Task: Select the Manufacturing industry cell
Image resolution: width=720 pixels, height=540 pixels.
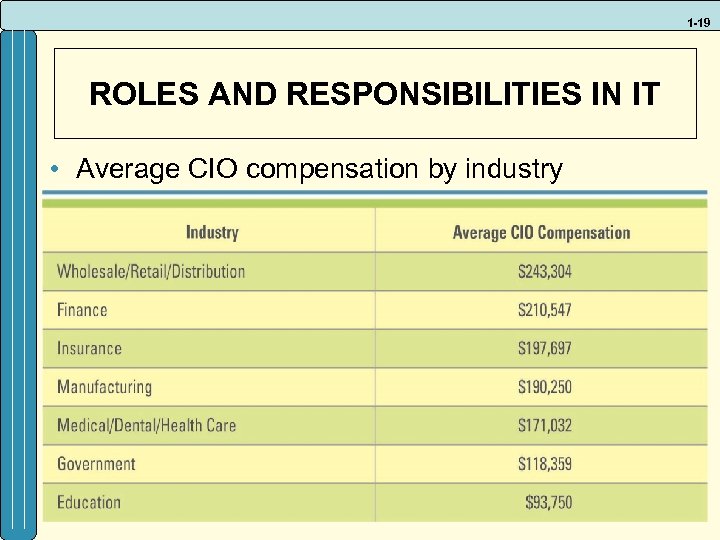Action: (104, 387)
